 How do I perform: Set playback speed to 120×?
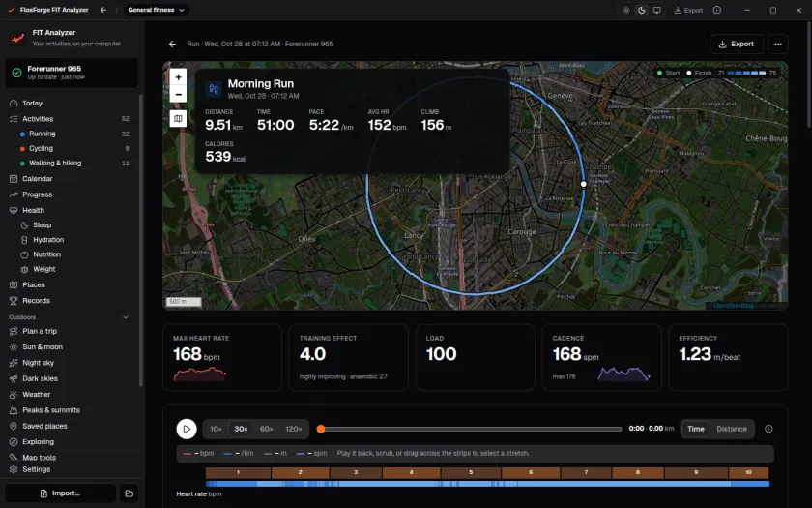tap(294, 429)
